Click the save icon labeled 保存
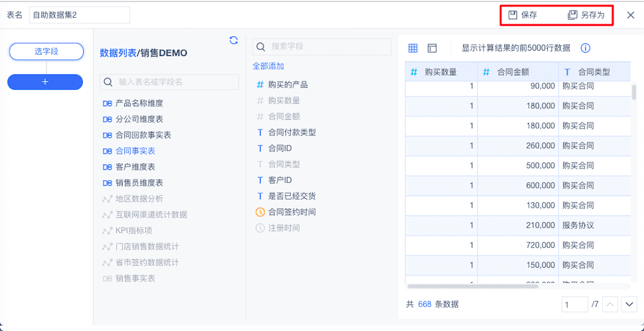This screenshot has width=644, height=331. (x=523, y=15)
